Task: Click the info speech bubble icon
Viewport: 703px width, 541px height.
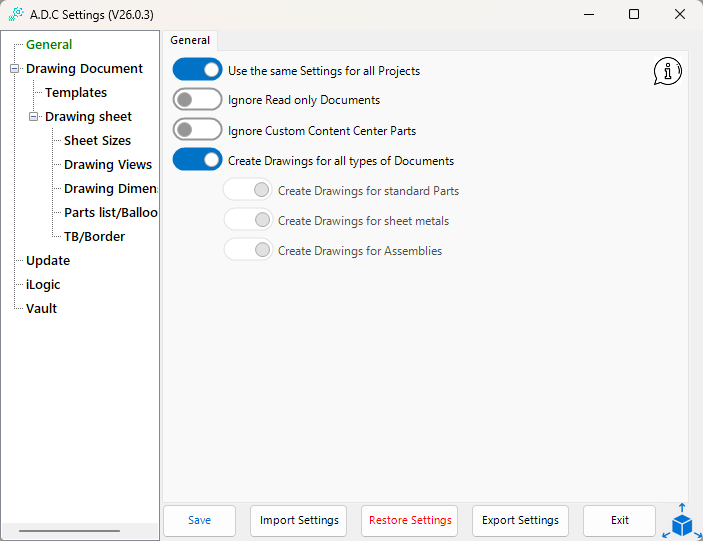Action: pos(668,71)
